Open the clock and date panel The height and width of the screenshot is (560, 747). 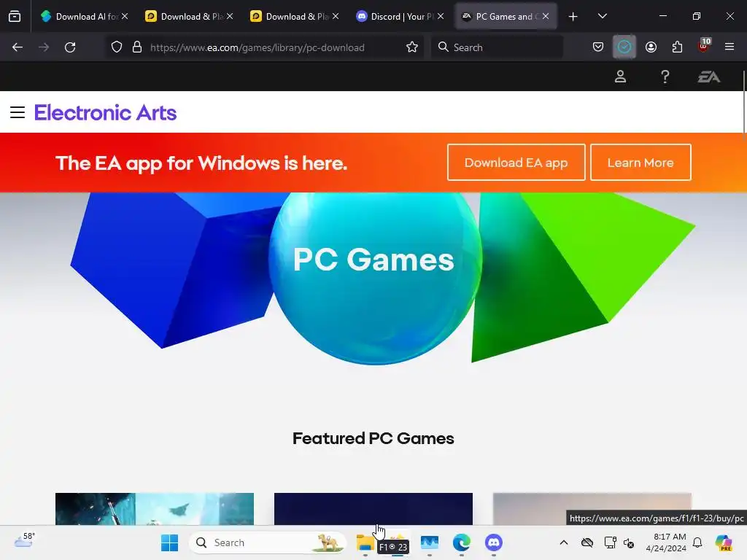(666, 542)
